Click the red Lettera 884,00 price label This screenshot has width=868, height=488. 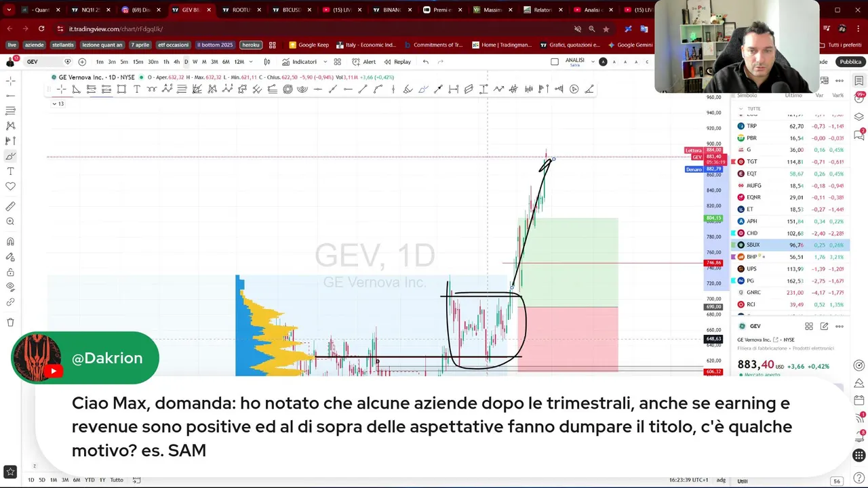click(x=705, y=150)
